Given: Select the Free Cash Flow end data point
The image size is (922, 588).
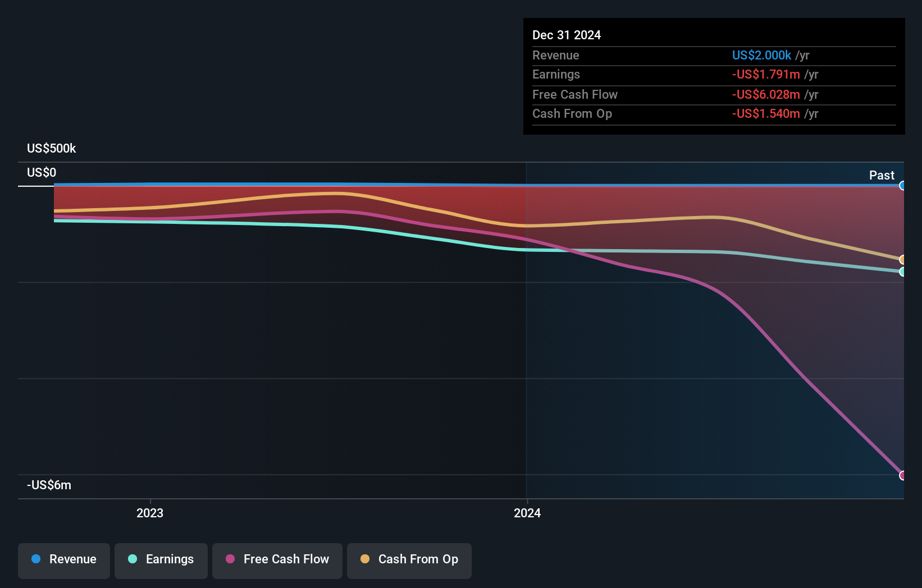Looking at the screenshot, I should 902,475.
